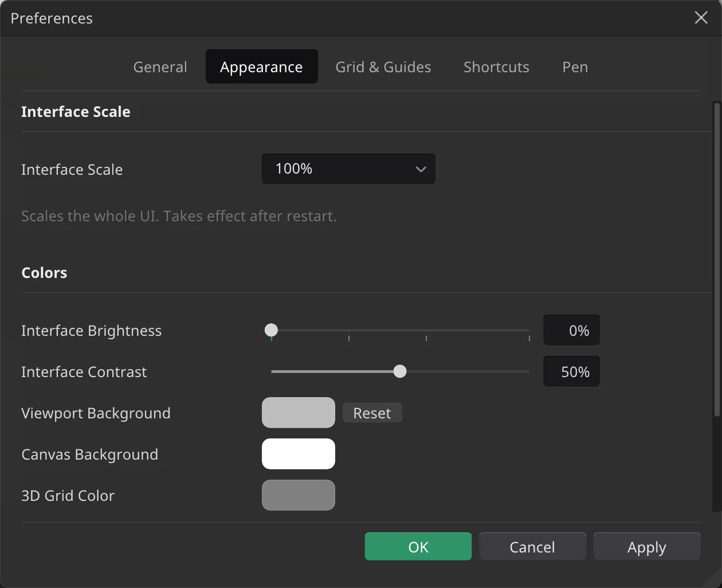Open the Viewport Background color swatch

[x=299, y=413]
